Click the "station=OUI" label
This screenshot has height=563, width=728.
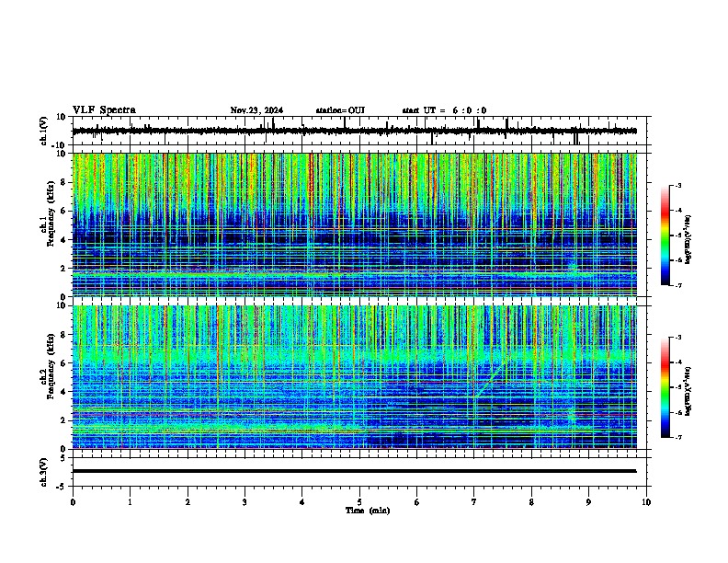pos(340,110)
